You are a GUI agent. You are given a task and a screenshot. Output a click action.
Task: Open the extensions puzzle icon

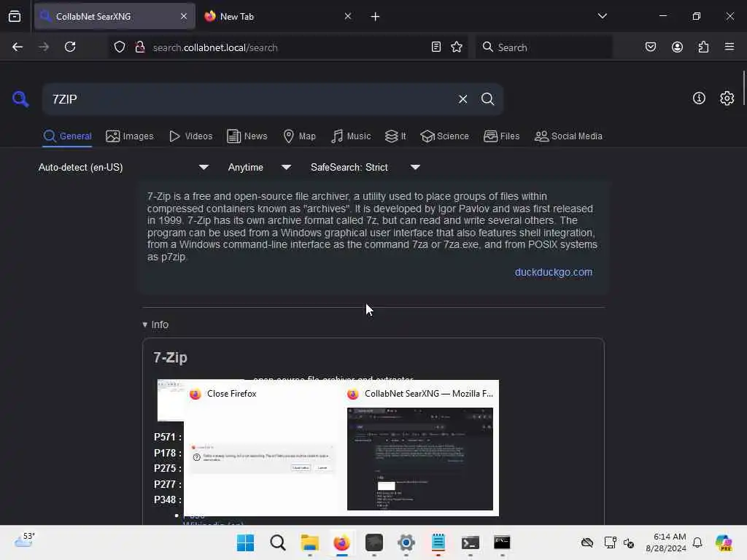tap(703, 47)
